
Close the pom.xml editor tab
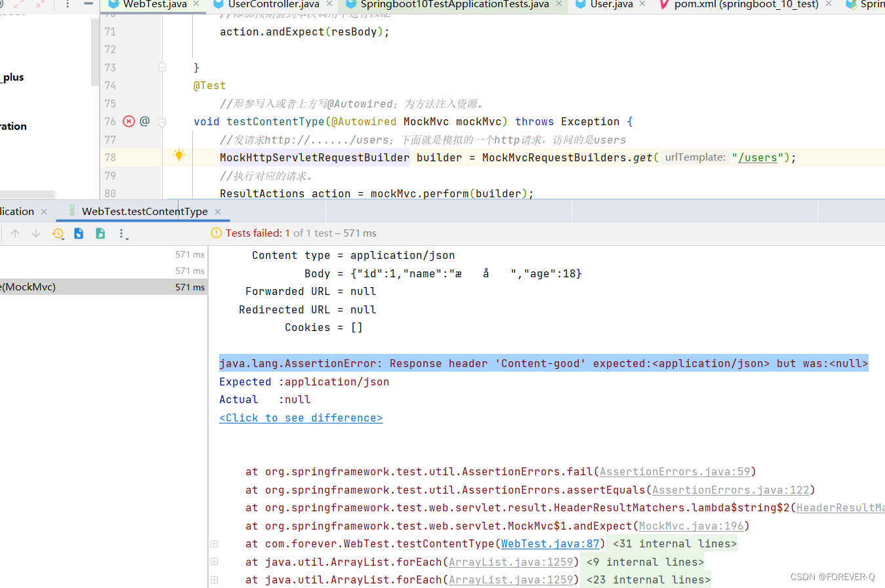(829, 4)
